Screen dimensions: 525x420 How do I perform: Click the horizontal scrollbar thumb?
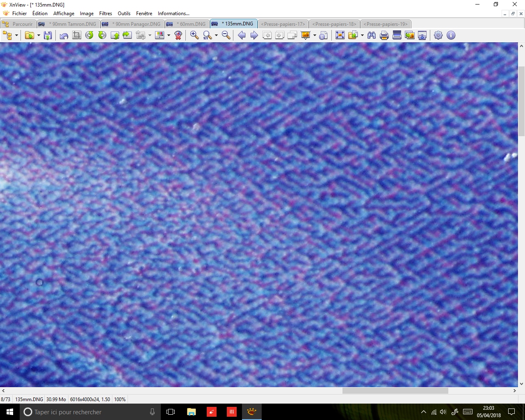(395, 391)
